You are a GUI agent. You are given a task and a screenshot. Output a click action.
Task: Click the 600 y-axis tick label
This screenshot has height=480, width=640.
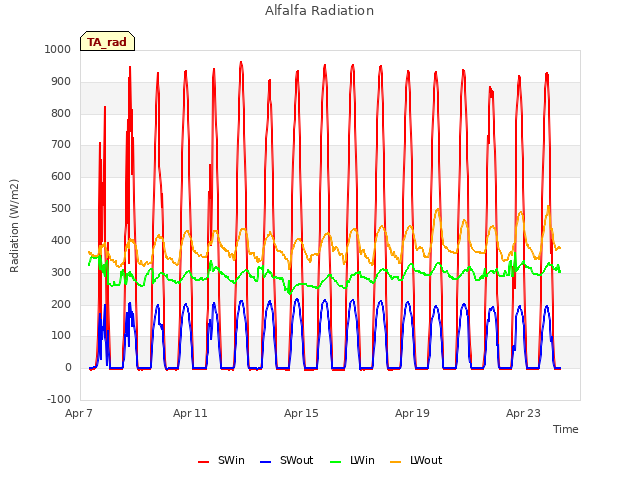pyautogui.click(x=61, y=176)
